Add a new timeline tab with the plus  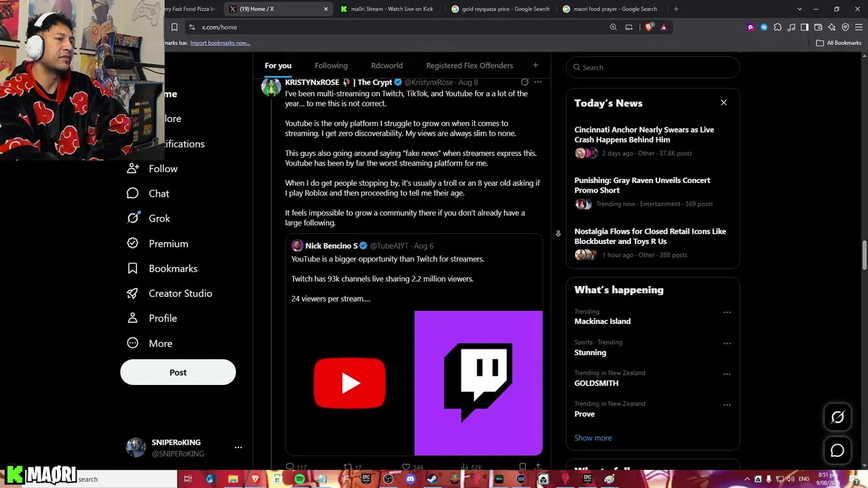[535, 65]
